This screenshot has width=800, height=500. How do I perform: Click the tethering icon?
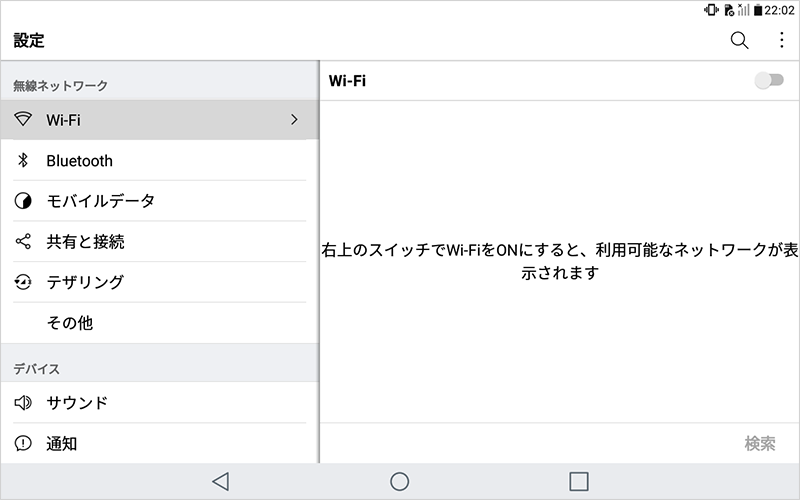click(23, 282)
